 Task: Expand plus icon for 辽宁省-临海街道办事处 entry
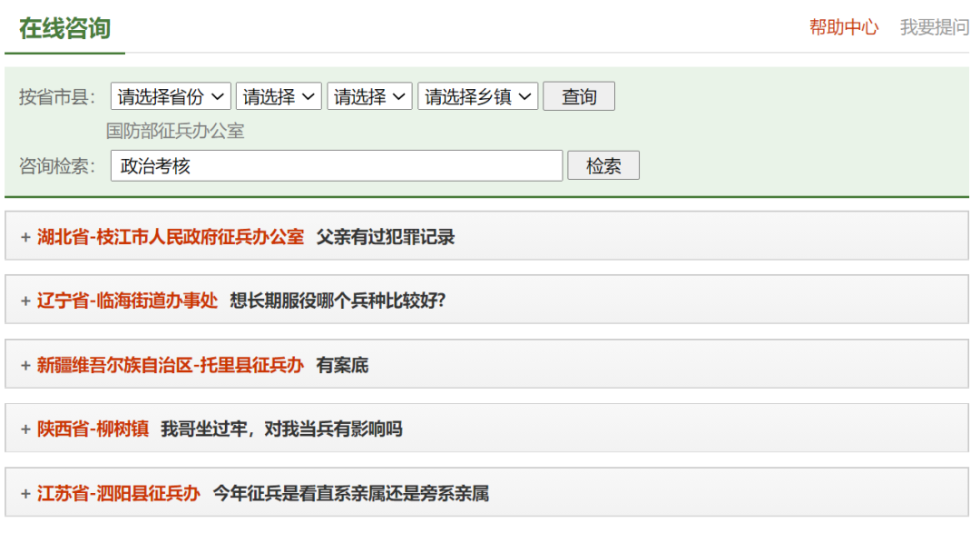(25, 301)
